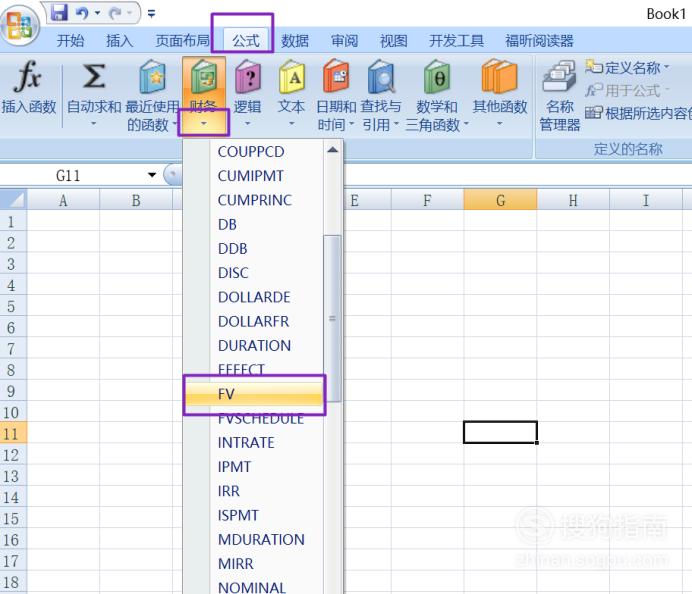Open the 最近使用的函数 book icon
The width and height of the screenshot is (692, 594).
coord(152,76)
